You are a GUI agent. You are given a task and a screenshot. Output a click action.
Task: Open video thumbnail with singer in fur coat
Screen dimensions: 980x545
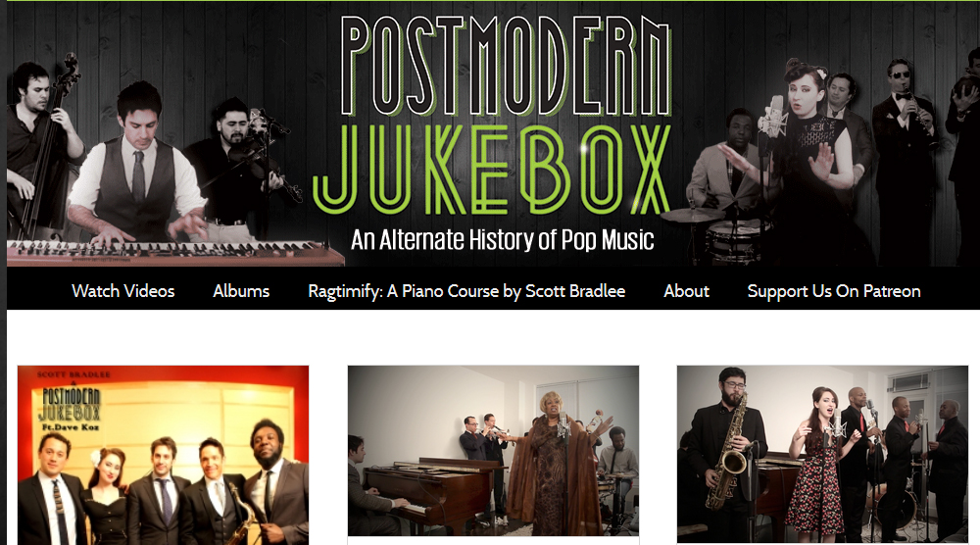[x=493, y=451]
